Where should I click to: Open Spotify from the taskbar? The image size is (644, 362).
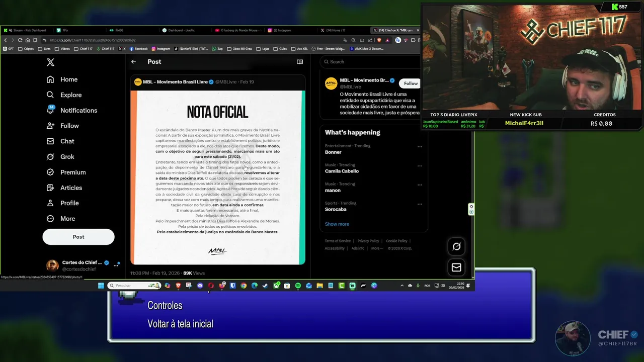[x=298, y=286]
